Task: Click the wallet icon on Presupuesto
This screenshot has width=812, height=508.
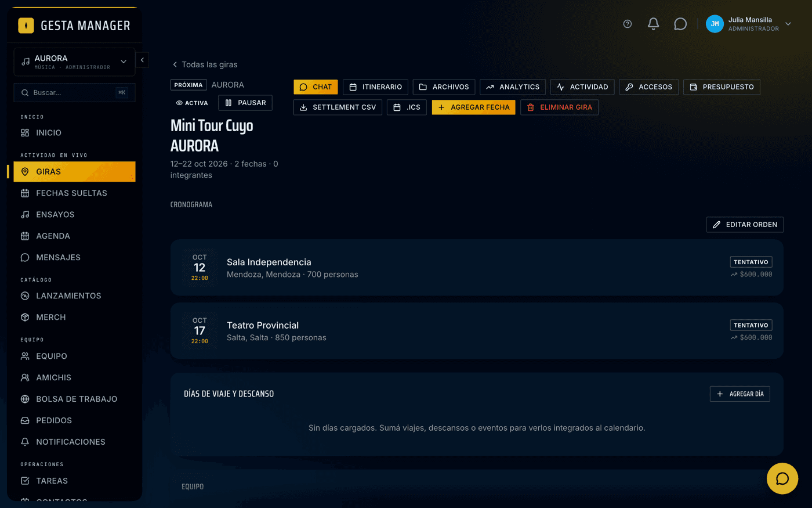Action: [x=693, y=87]
